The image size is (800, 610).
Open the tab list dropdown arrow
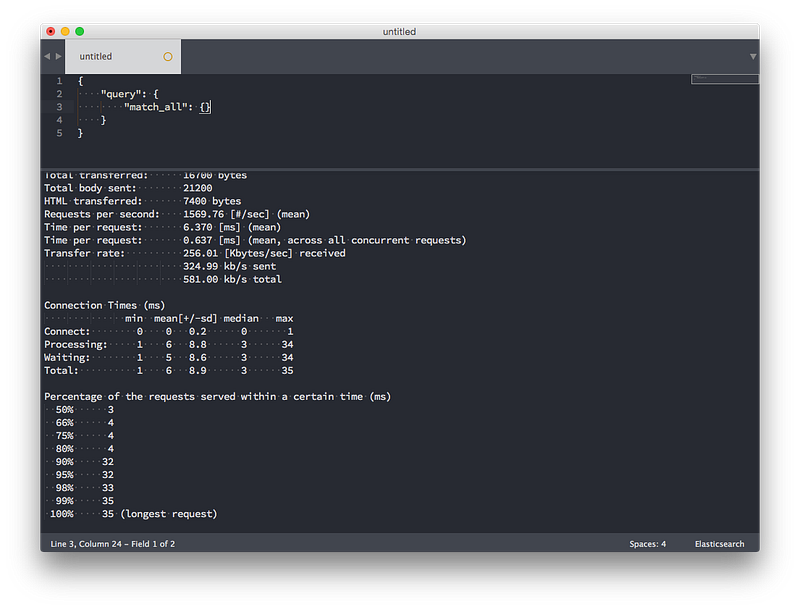(753, 57)
